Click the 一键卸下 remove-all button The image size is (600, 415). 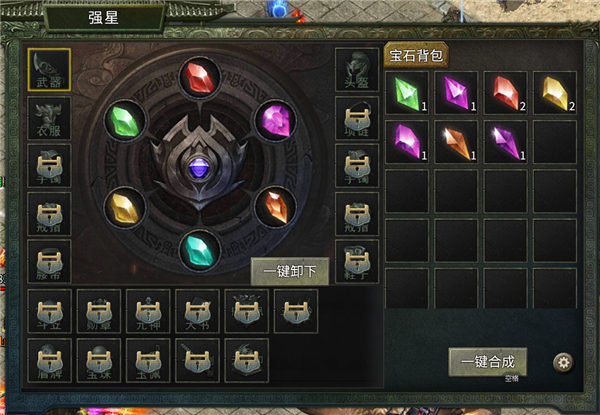(x=290, y=271)
